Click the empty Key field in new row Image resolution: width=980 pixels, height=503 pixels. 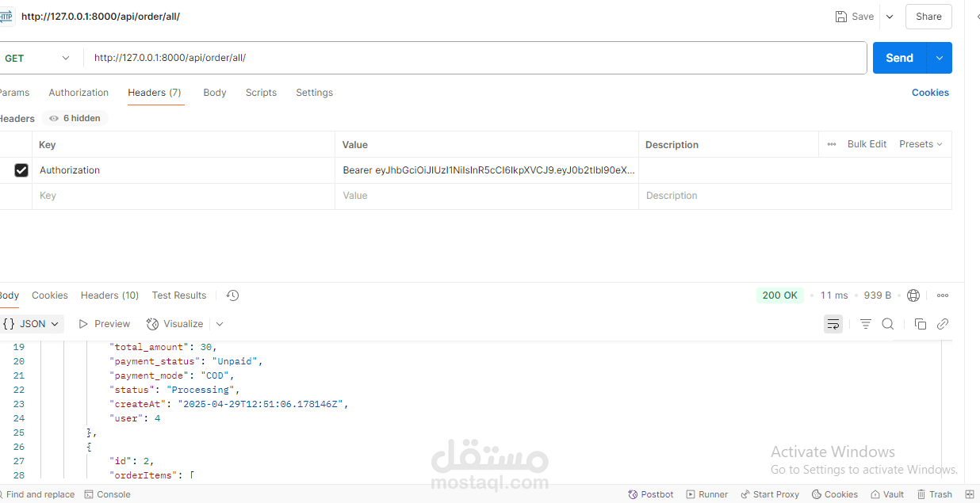183,196
